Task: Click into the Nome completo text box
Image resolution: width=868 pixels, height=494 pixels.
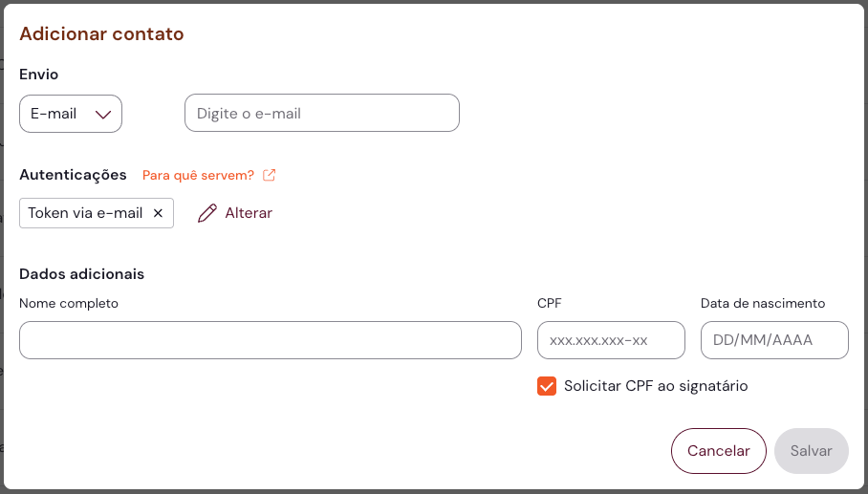Action: click(x=271, y=340)
